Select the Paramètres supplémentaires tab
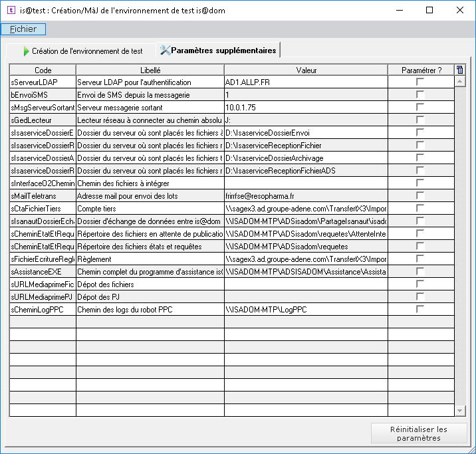476x454 pixels. [x=217, y=50]
